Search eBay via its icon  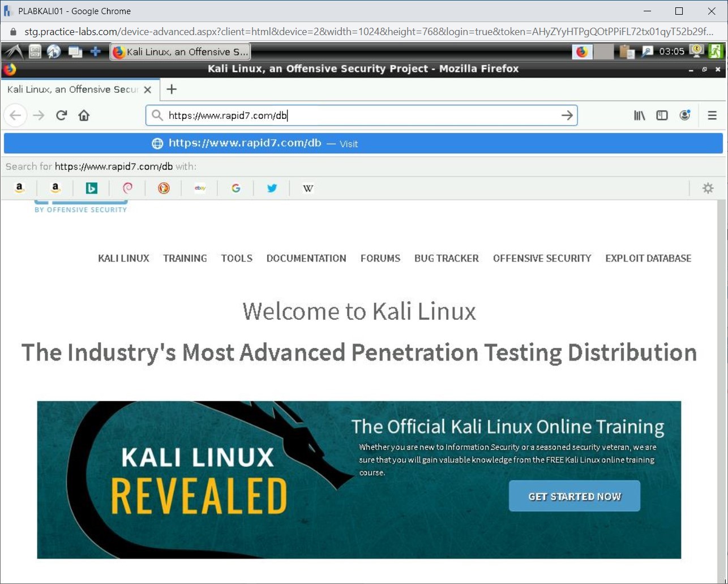200,188
